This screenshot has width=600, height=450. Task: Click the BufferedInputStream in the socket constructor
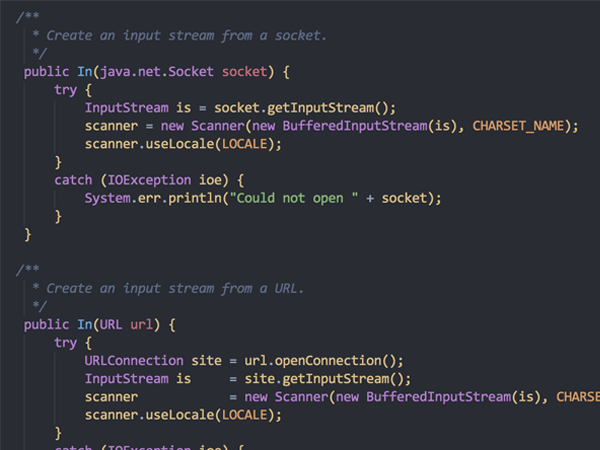[x=355, y=126]
